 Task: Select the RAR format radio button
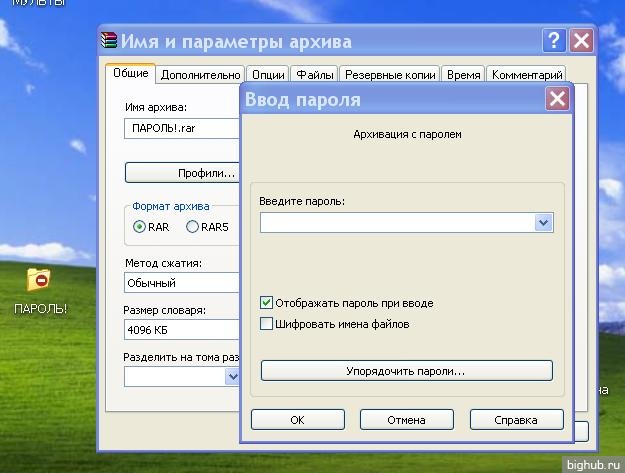click(x=140, y=227)
